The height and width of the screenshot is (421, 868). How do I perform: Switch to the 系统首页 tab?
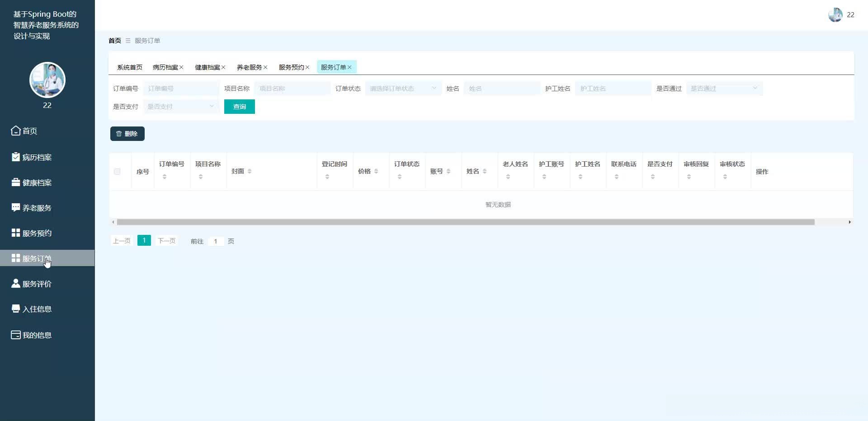click(130, 67)
